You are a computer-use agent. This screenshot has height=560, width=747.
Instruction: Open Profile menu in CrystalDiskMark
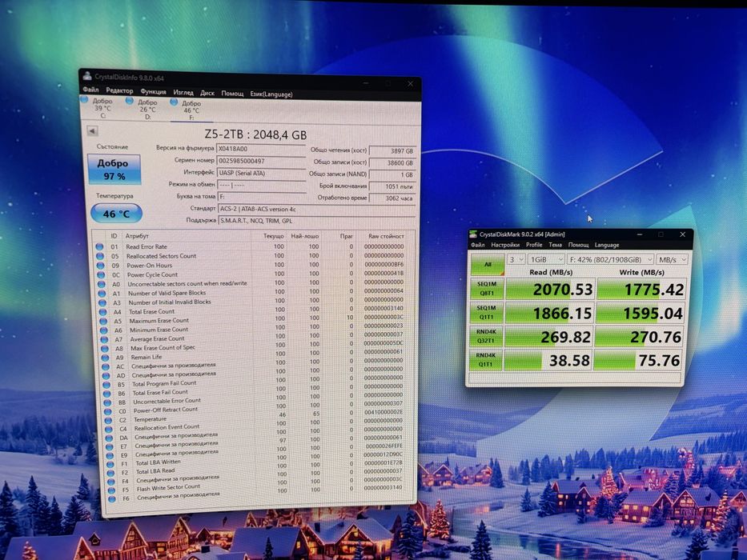click(x=534, y=245)
